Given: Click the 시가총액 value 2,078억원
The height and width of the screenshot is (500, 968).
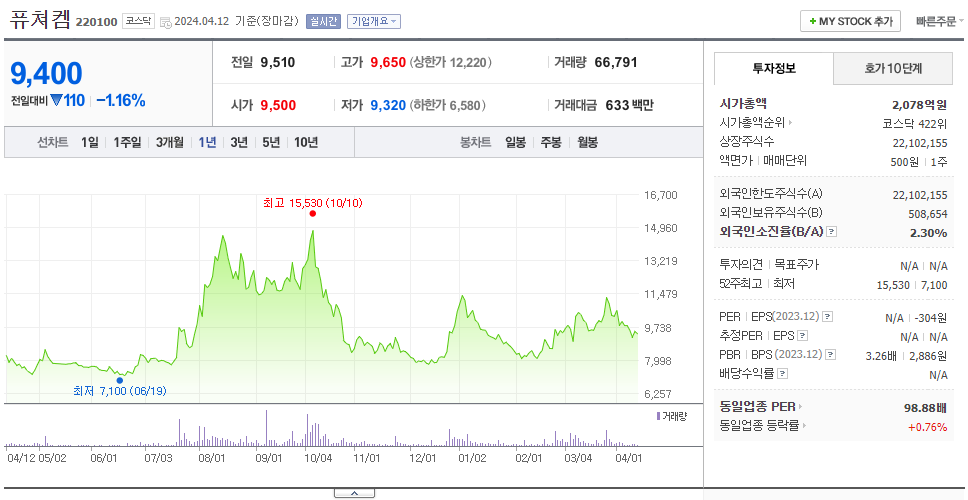Looking at the screenshot, I should tap(919, 104).
